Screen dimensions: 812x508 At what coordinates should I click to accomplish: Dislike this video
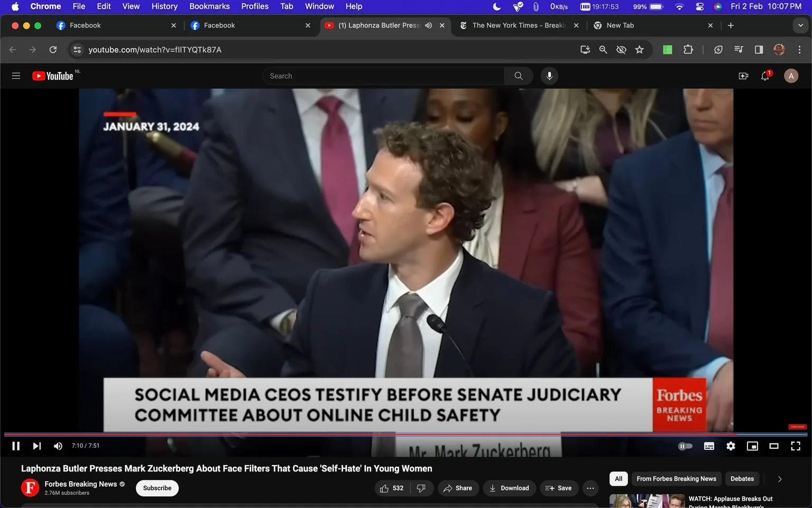(421, 488)
